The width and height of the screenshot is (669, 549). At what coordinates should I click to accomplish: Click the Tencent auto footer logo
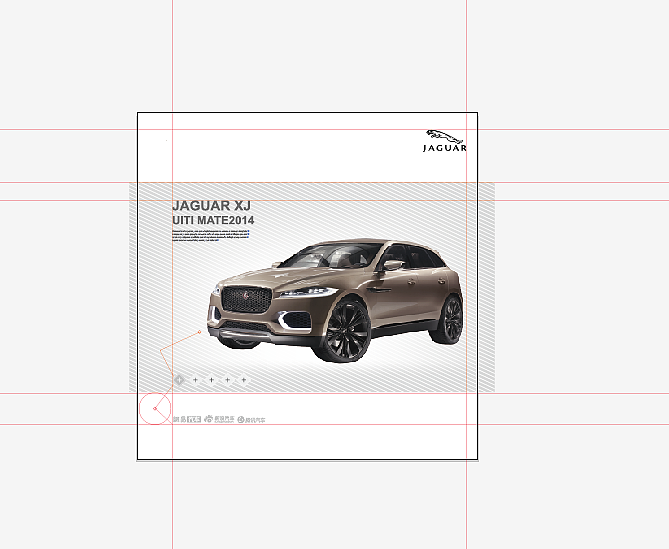click(251, 420)
